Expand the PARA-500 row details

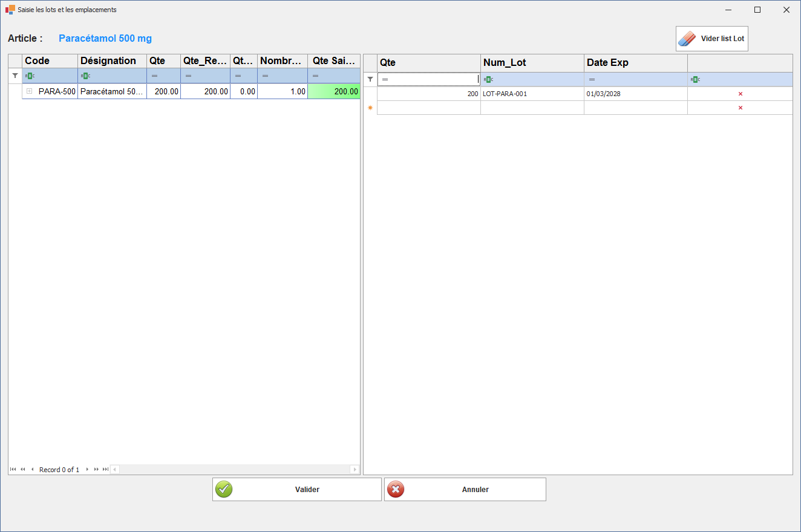[x=29, y=91]
